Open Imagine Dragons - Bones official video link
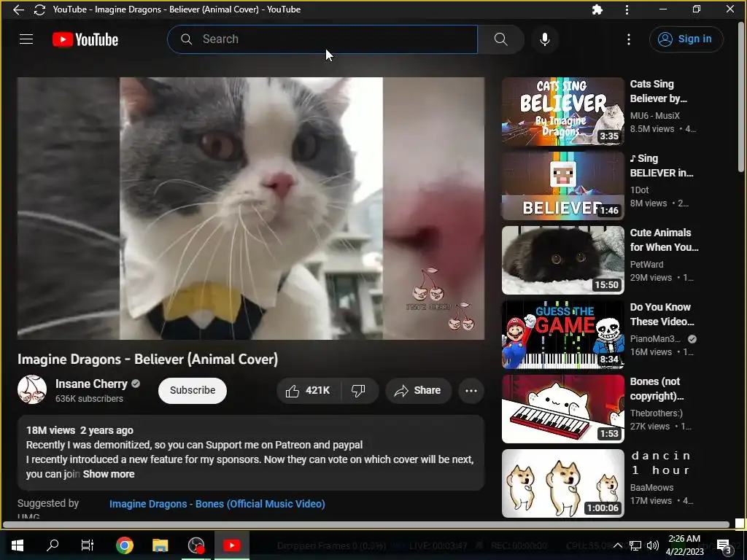 (x=217, y=504)
